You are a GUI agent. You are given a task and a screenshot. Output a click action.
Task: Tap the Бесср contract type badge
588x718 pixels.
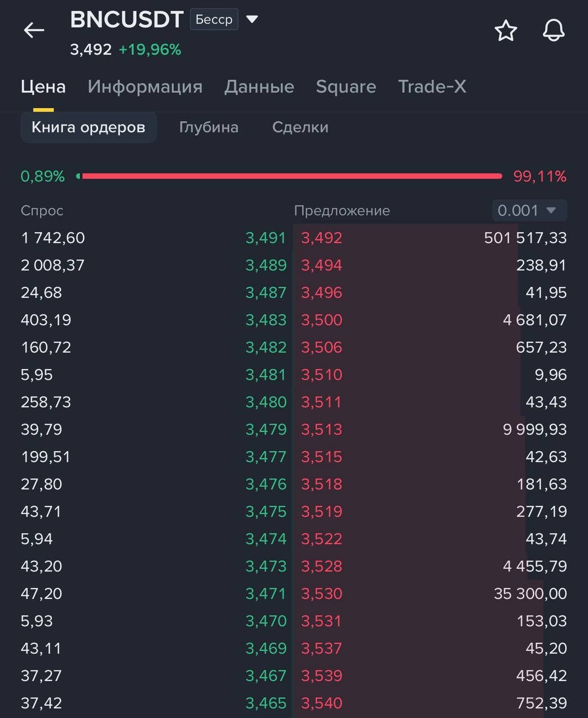(x=214, y=20)
